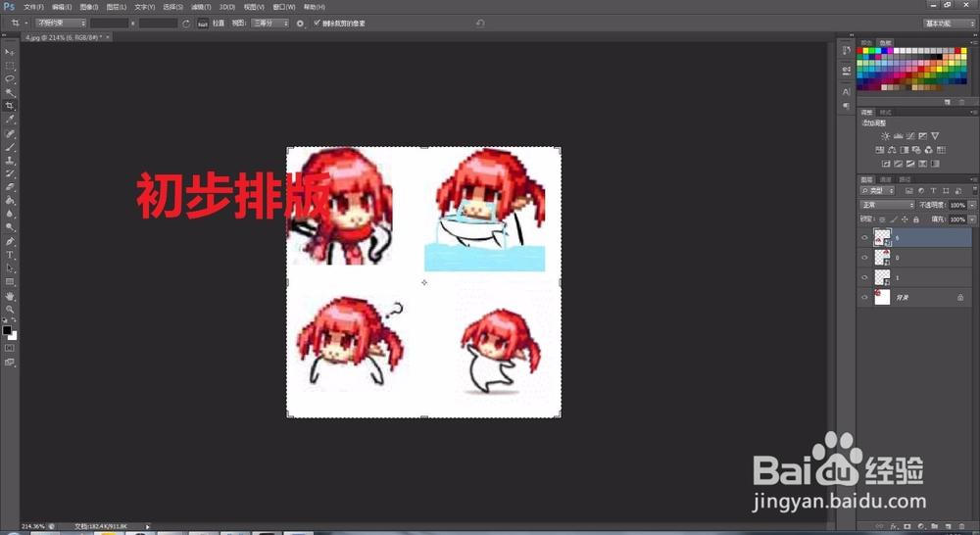Image resolution: width=980 pixels, height=535 pixels.
Task: Click the Straighten icon in options bar
Action: tap(203, 24)
